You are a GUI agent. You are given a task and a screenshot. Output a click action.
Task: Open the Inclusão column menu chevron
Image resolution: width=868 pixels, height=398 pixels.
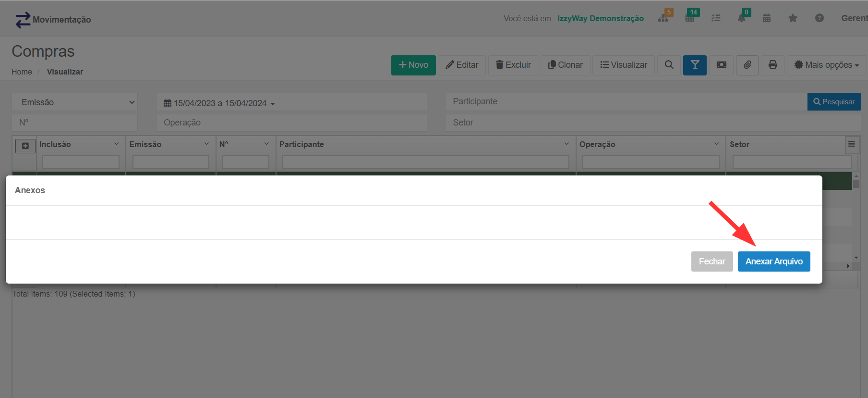pyautogui.click(x=117, y=144)
